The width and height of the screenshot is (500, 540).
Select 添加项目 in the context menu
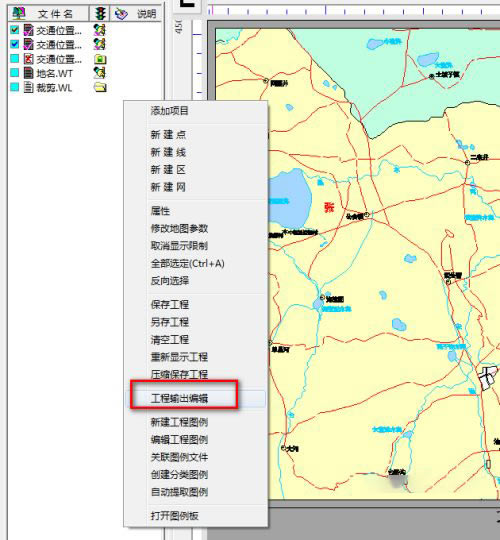(169, 111)
